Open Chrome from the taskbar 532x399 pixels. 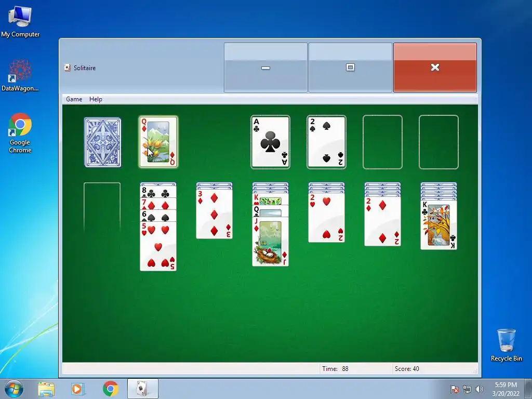tap(111, 389)
